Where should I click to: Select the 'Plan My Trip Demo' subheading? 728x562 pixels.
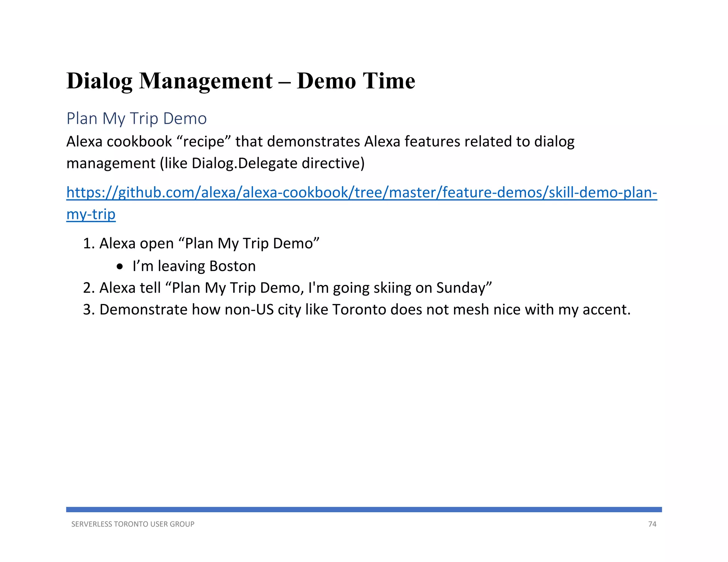click(136, 119)
